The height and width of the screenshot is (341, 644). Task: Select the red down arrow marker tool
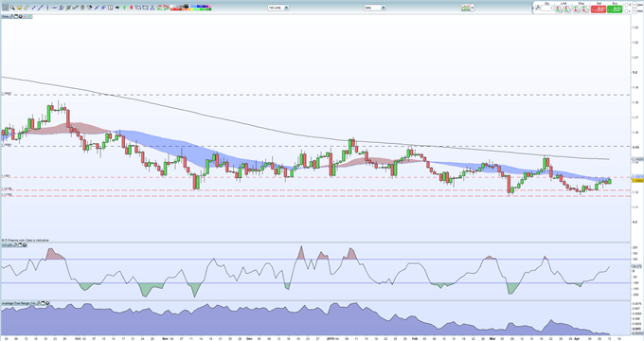tap(132, 8)
